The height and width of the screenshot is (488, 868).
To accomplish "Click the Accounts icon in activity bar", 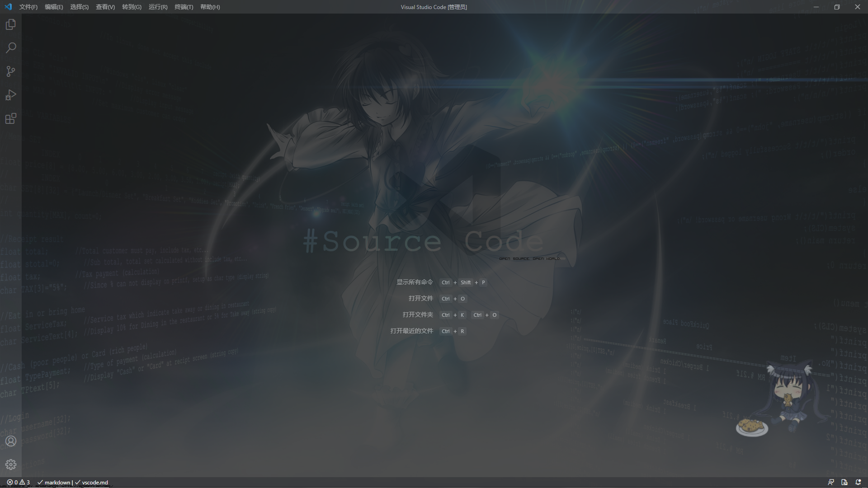I will [11, 441].
